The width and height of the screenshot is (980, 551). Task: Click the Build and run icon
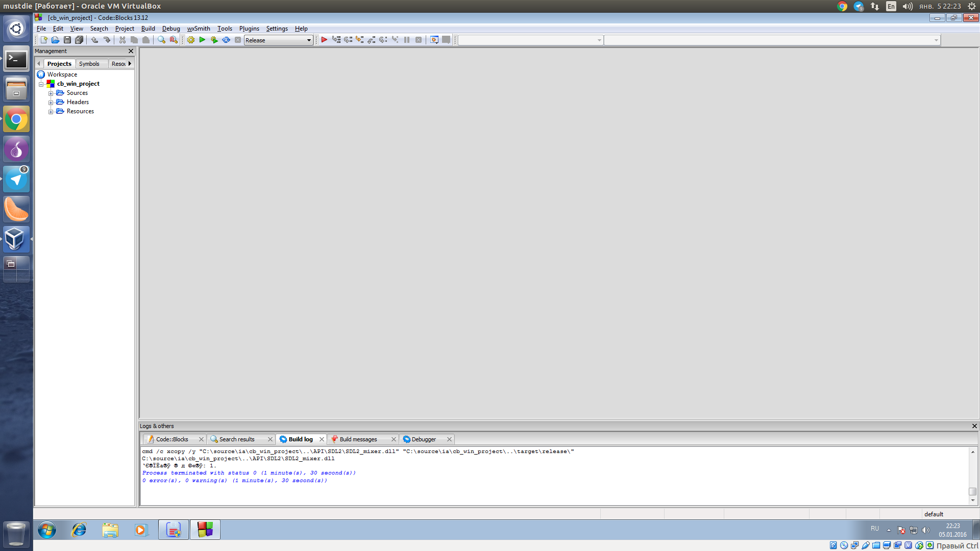coord(214,40)
